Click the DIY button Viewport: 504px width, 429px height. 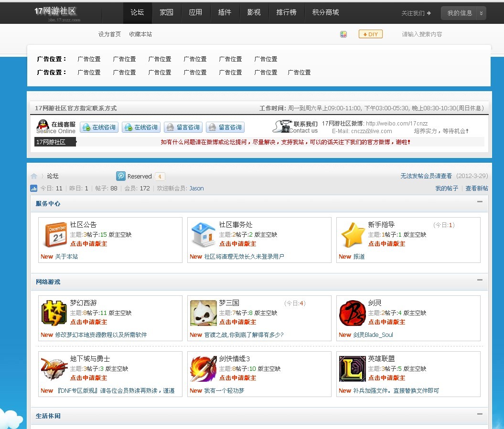(370, 34)
